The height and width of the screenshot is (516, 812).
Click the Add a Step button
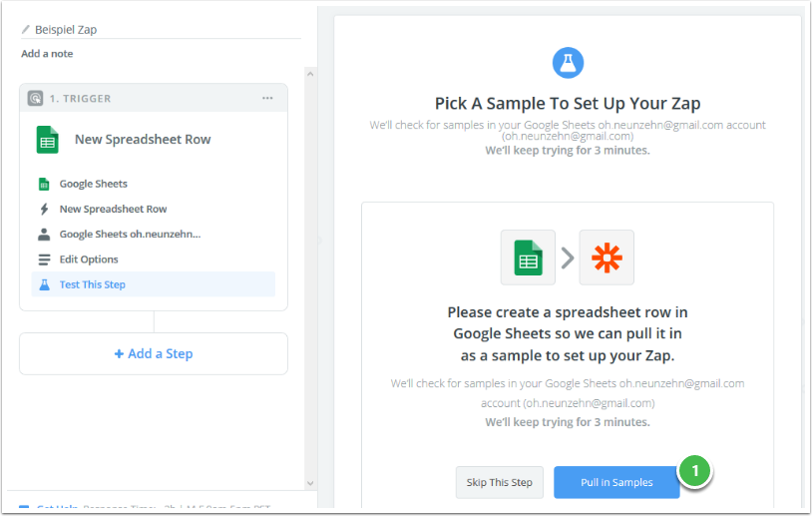[x=154, y=354]
